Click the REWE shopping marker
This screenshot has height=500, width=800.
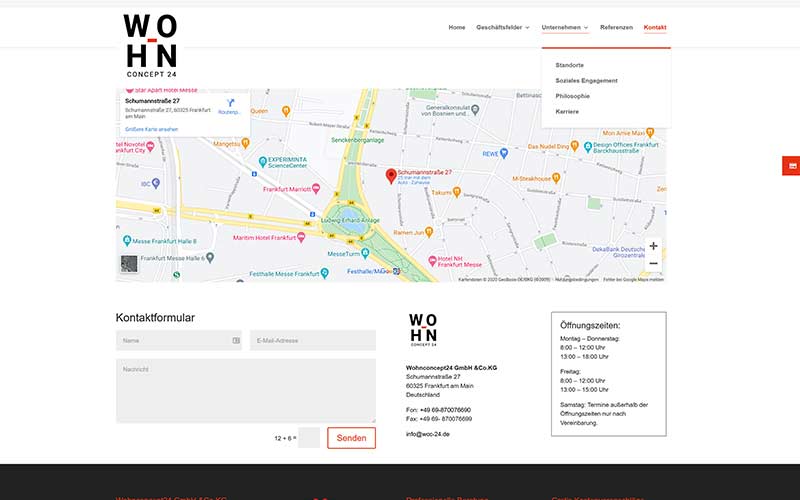[x=504, y=153]
